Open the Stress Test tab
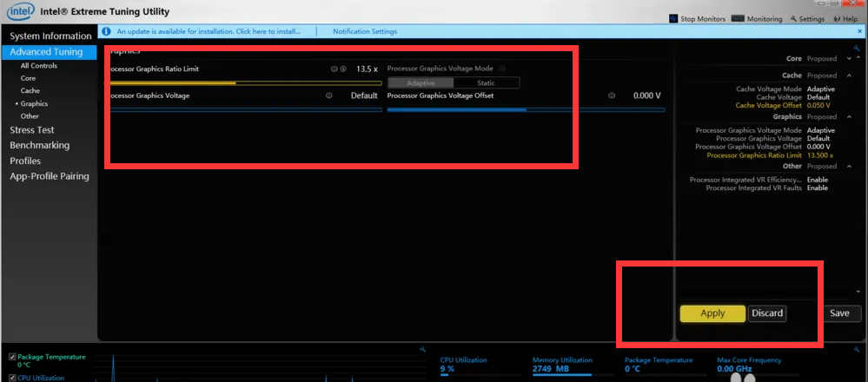The width and height of the screenshot is (868, 382). point(32,130)
